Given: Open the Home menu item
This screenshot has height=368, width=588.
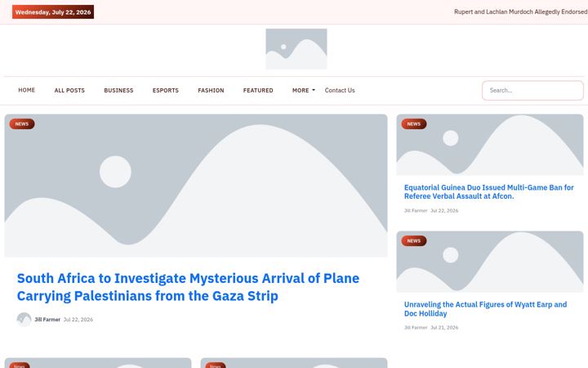Looking at the screenshot, I should point(27,90).
